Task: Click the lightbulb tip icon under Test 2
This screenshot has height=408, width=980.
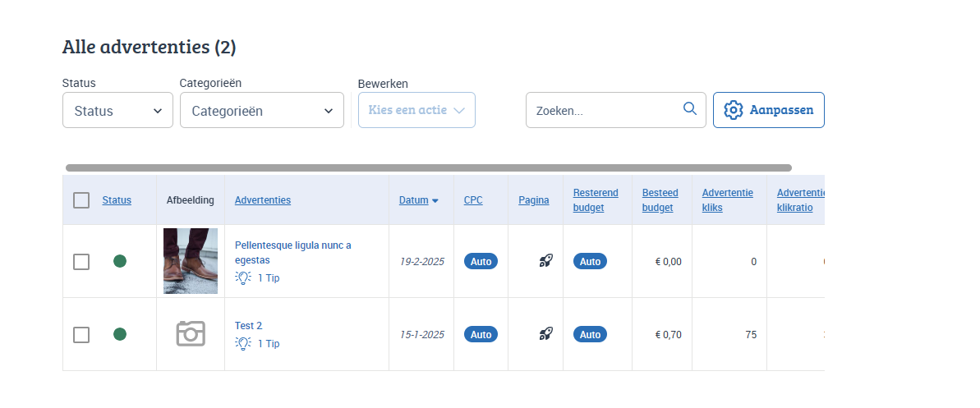Action: 243,343
